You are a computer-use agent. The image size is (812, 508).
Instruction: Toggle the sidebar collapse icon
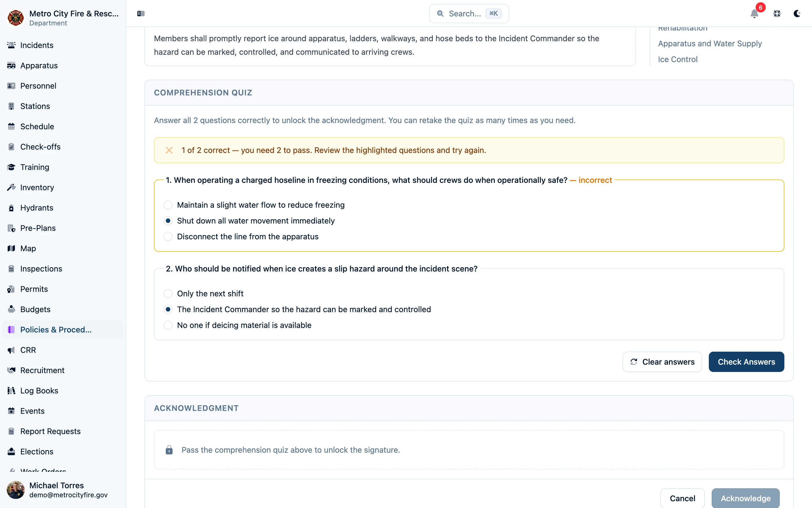tap(141, 14)
